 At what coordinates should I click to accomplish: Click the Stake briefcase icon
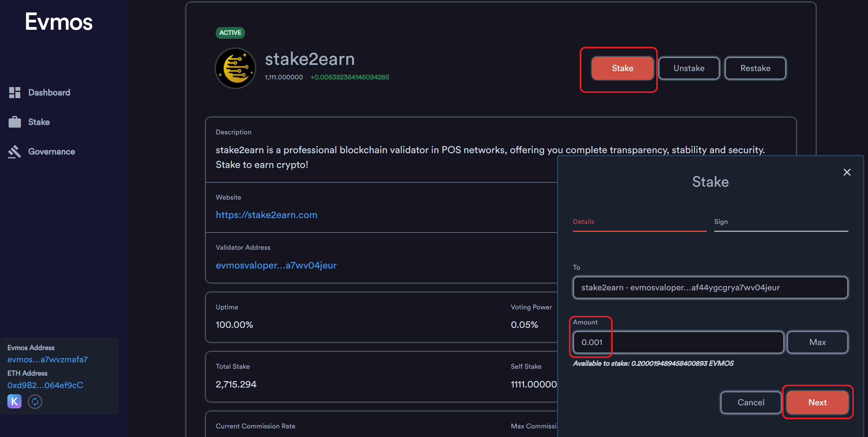point(14,122)
